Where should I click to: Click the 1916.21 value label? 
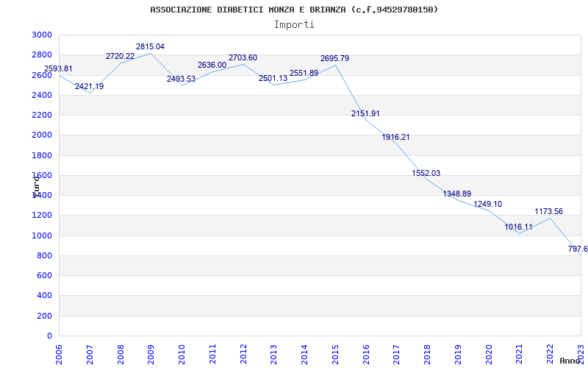coord(395,137)
